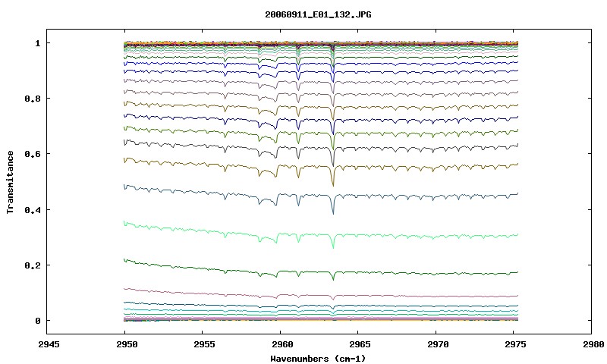Click the y-axis tick label 0
The image size is (607, 364).
[x=37, y=321]
